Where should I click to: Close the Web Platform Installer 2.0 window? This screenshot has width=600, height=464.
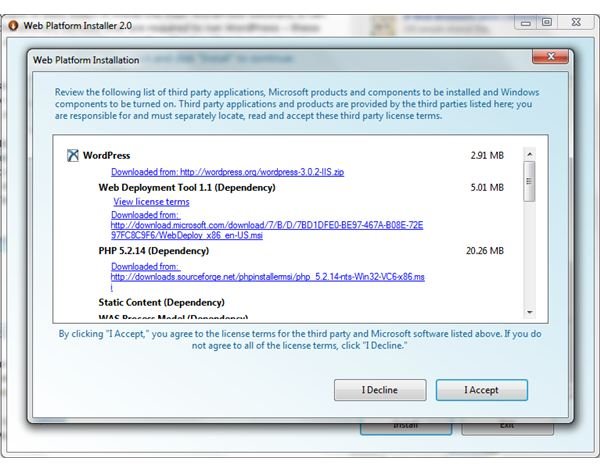[x=576, y=23]
